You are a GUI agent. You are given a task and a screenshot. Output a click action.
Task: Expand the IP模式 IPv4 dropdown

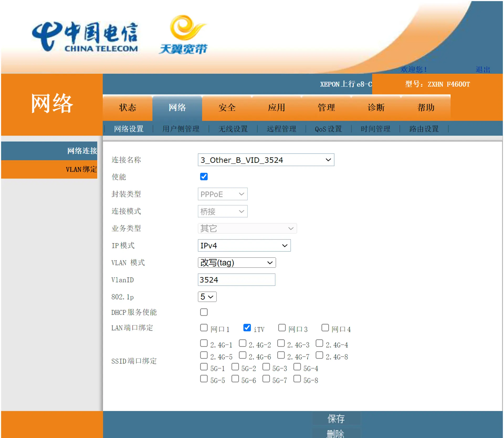pos(244,246)
